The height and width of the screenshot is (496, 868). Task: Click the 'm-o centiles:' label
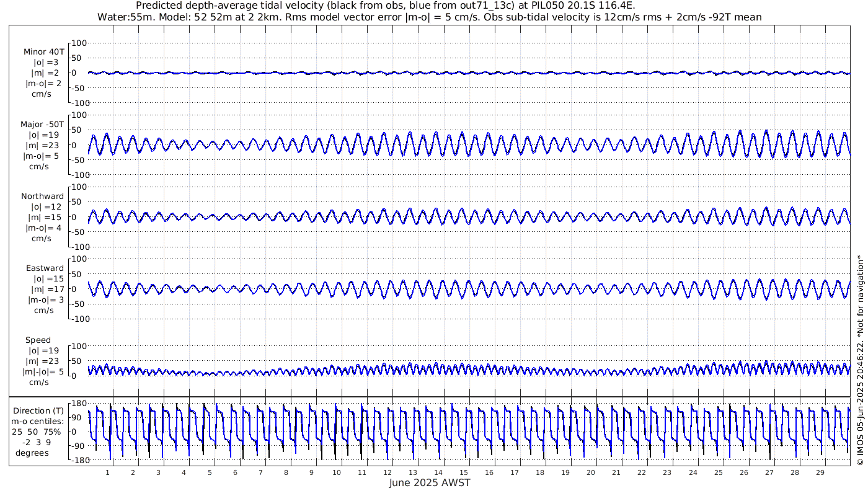(x=38, y=422)
